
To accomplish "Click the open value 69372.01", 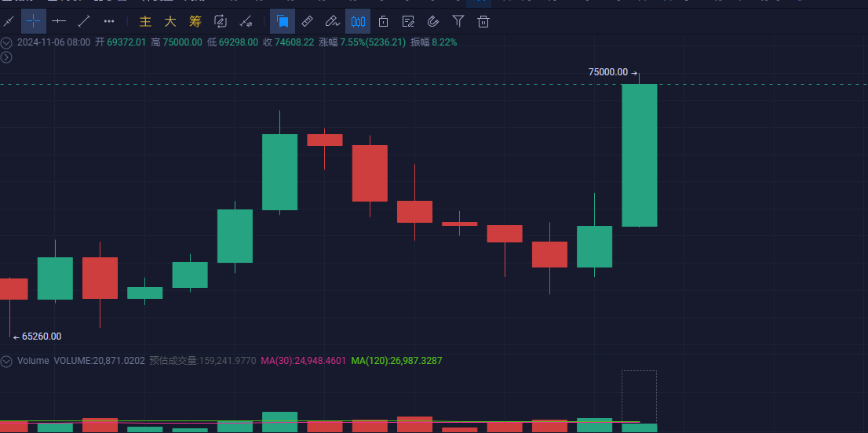I will tap(126, 42).
